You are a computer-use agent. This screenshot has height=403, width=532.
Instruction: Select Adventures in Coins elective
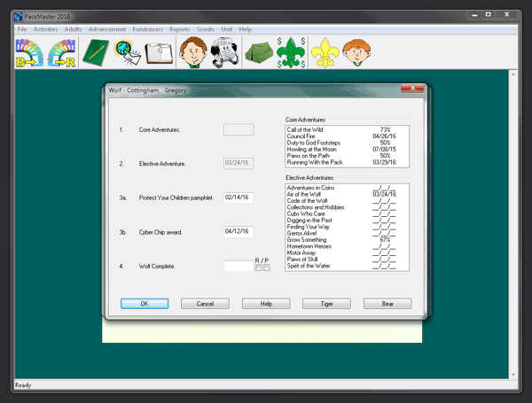click(347, 188)
